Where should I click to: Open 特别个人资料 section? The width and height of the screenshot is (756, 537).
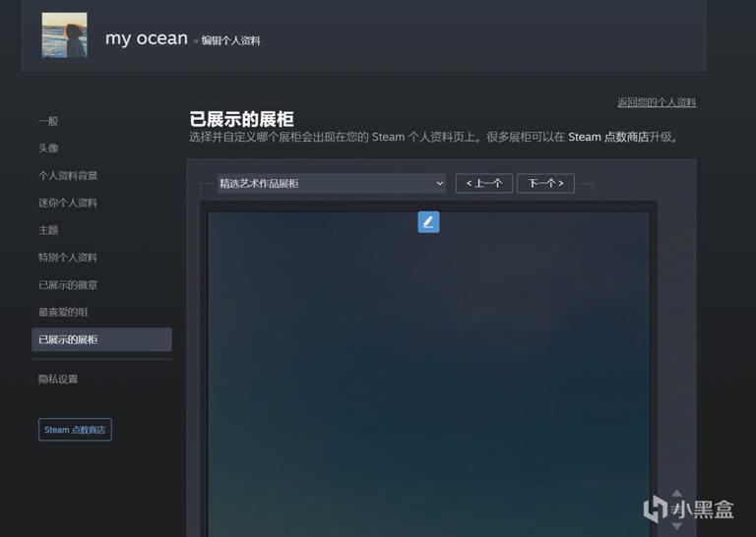point(68,258)
